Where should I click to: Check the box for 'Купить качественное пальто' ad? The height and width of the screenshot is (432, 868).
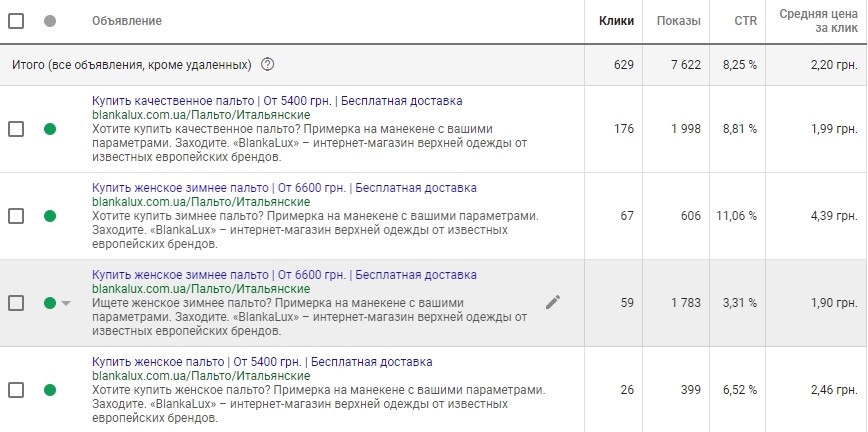pos(16,129)
